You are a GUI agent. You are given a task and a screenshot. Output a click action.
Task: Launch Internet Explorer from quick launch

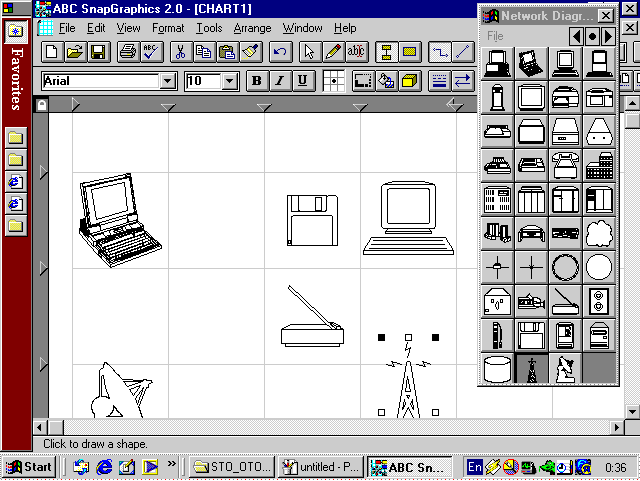[104, 467]
